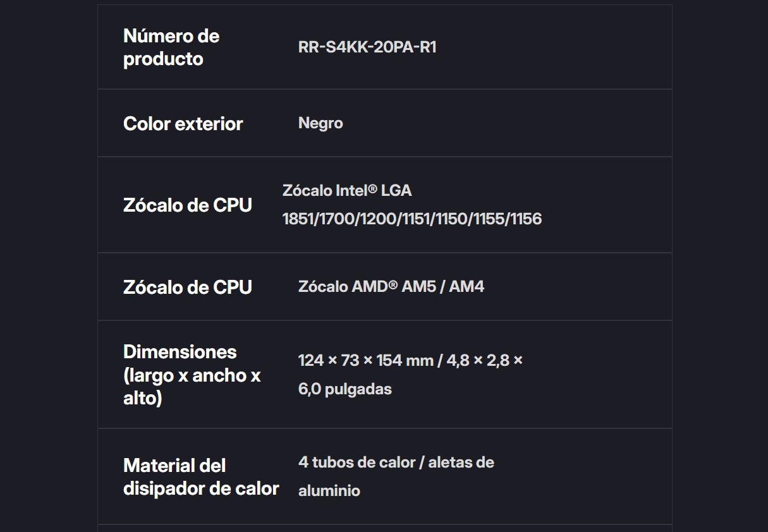Select the 1851 socket number
Image resolution: width=768 pixels, height=532 pixels.
pyautogui.click(x=298, y=219)
